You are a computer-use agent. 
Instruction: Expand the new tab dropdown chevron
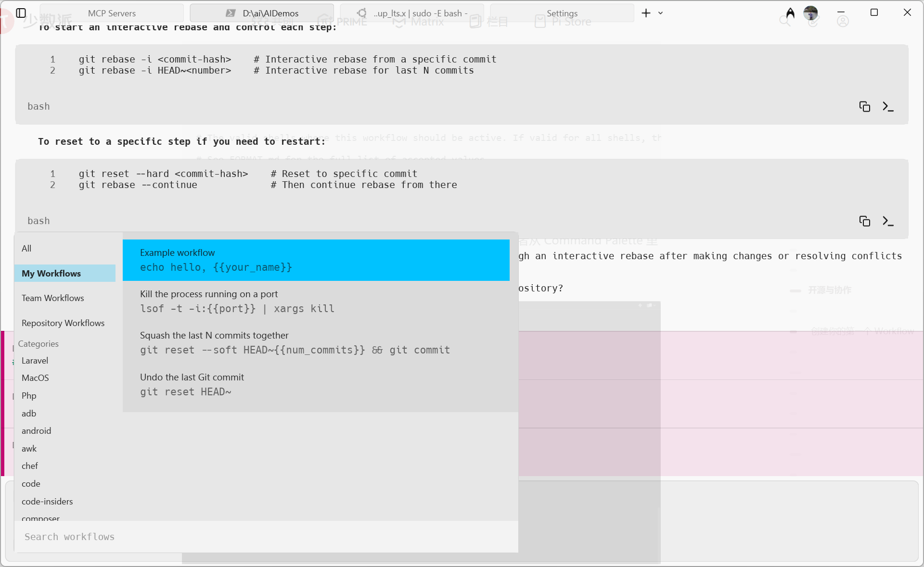click(x=661, y=13)
